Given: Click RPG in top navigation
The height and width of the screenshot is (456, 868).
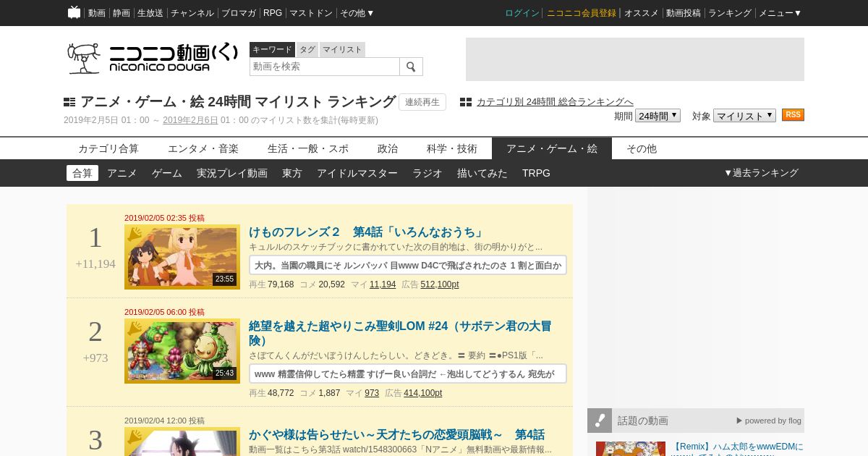Looking at the screenshot, I should tap(273, 13).
